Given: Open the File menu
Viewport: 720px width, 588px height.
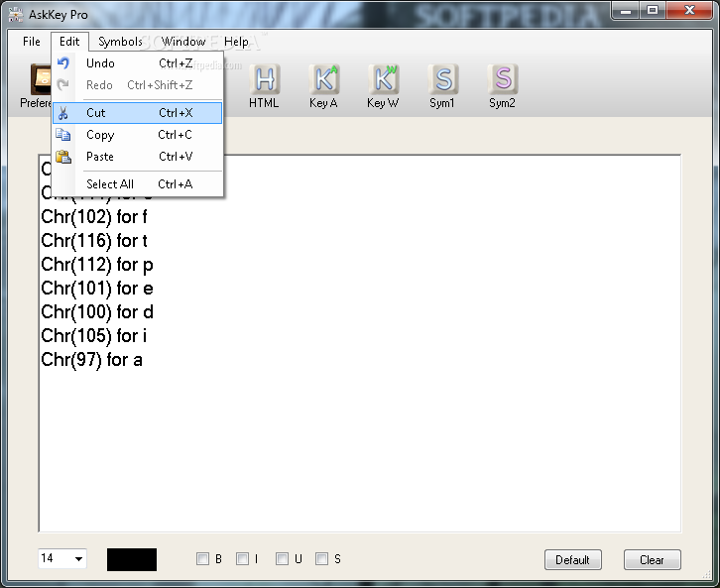Looking at the screenshot, I should click(32, 42).
